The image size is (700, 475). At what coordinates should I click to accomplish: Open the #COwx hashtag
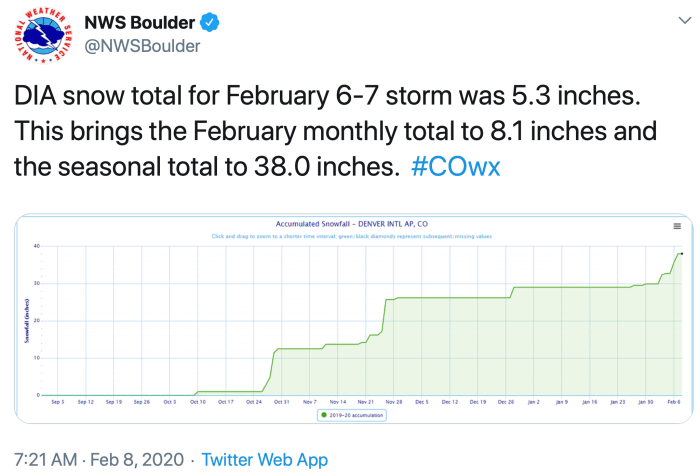click(455, 167)
